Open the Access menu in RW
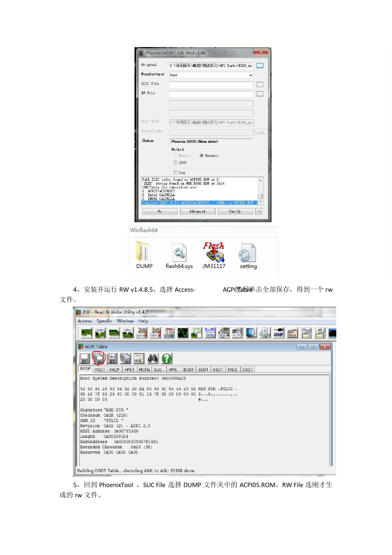This screenshot has height=555, width=392. click(85, 321)
